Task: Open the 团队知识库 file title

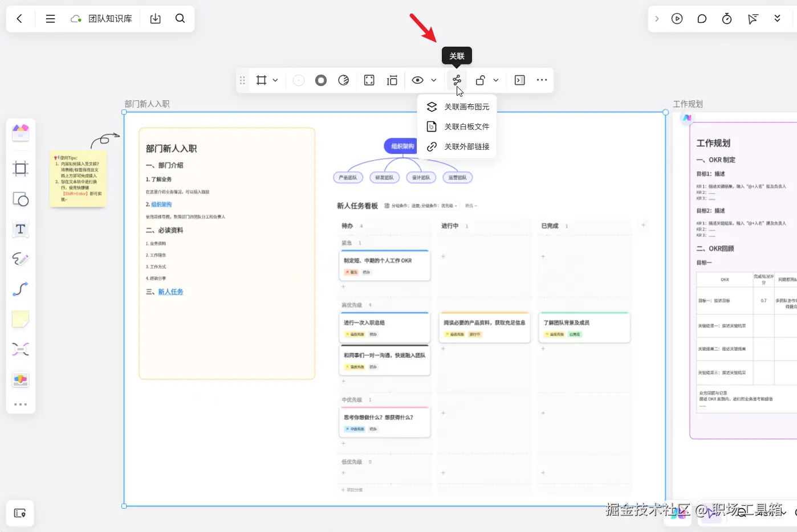Action: point(110,19)
